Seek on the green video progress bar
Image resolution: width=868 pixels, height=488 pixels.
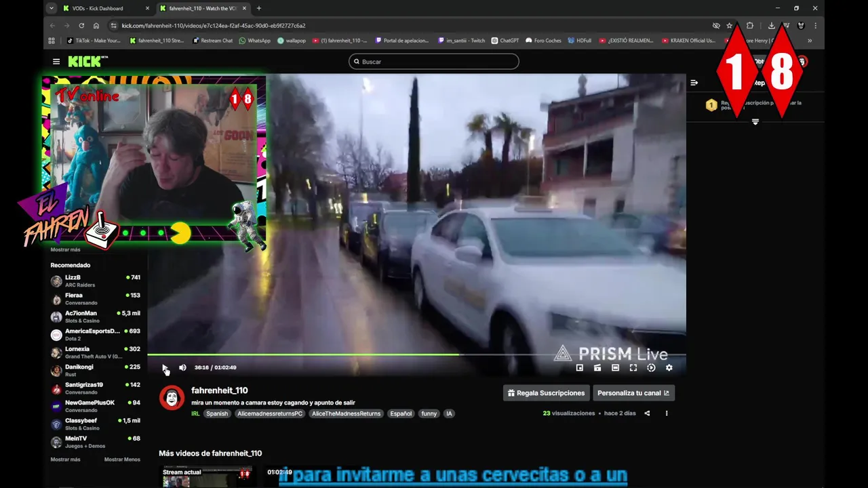(x=416, y=354)
